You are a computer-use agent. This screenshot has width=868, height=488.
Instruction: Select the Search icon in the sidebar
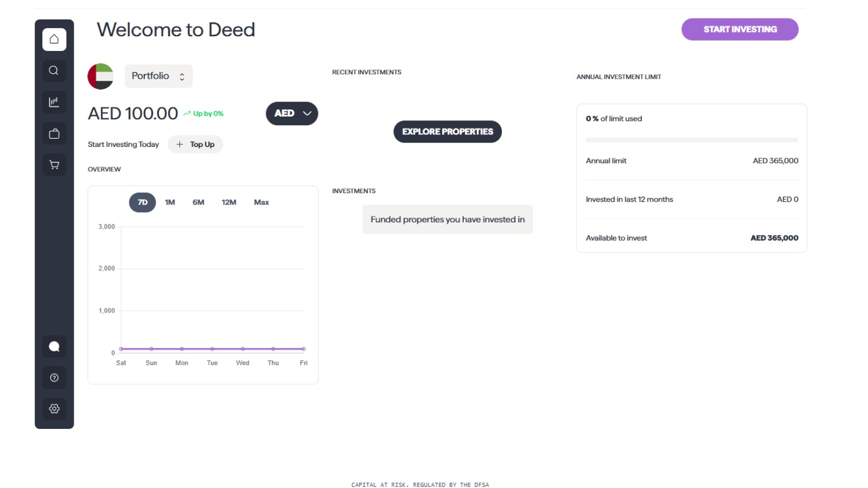coord(54,70)
